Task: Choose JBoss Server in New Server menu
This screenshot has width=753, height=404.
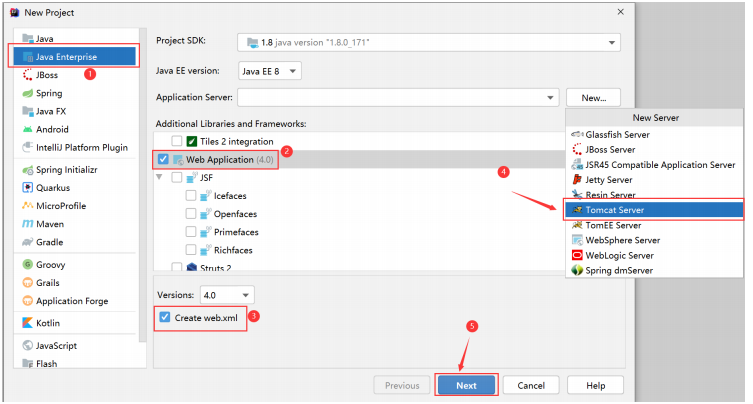Action: coord(654,149)
